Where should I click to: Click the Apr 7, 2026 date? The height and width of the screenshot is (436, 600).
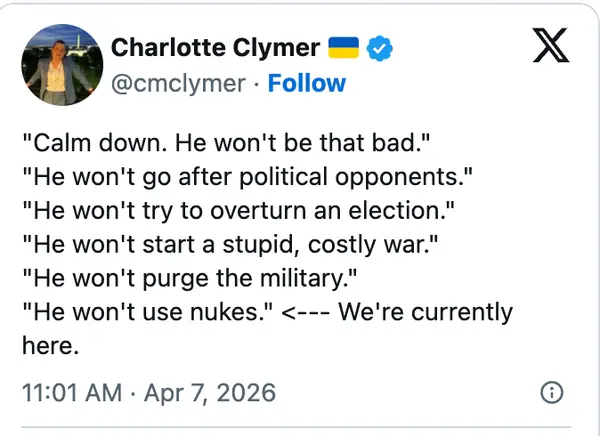pos(210,392)
